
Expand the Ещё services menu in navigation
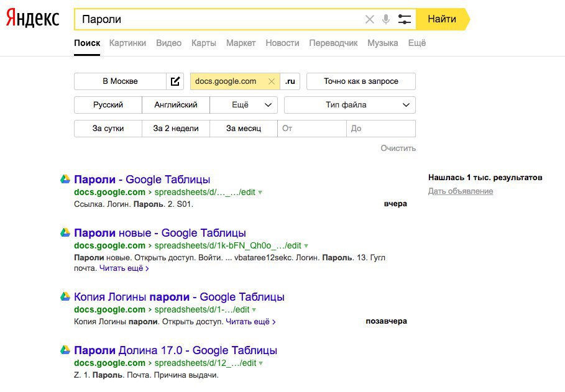[417, 43]
